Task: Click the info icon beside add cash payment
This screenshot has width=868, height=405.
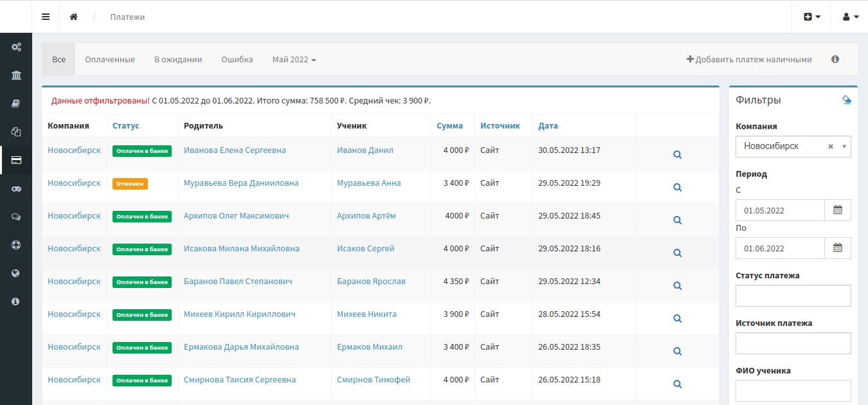Action: (x=835, y=59)
